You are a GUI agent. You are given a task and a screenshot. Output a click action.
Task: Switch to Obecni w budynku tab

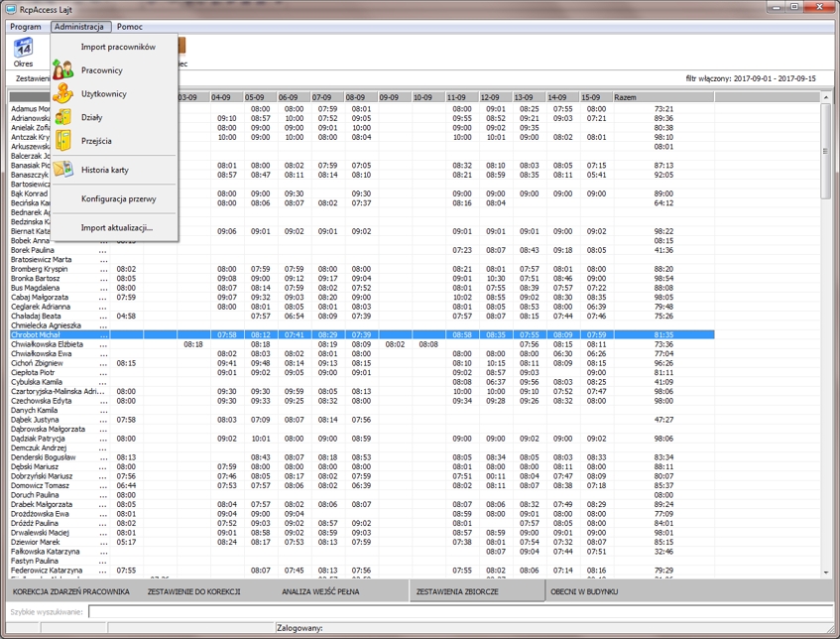585,591
